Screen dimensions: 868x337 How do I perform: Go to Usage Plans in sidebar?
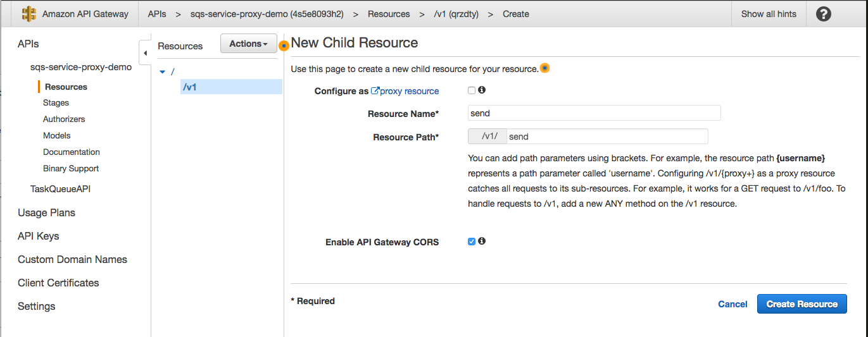pyautogui.click(x=46, y=213)
